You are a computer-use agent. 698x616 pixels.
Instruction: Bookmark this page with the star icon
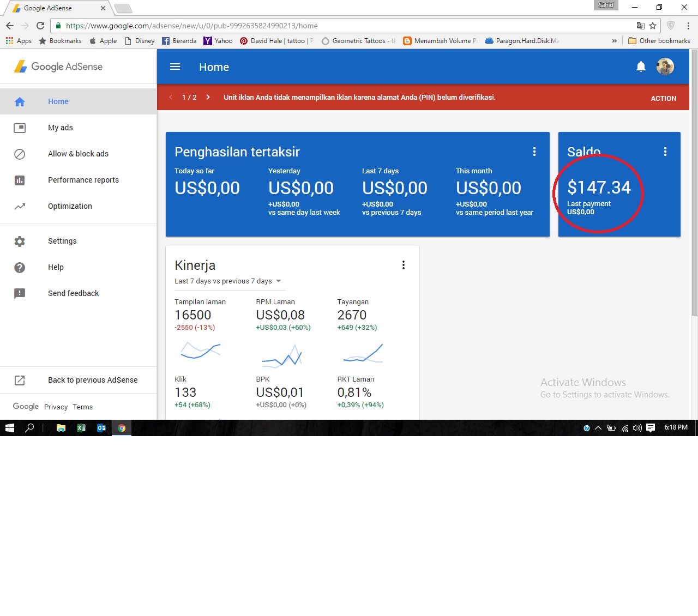tap(653, 26)
